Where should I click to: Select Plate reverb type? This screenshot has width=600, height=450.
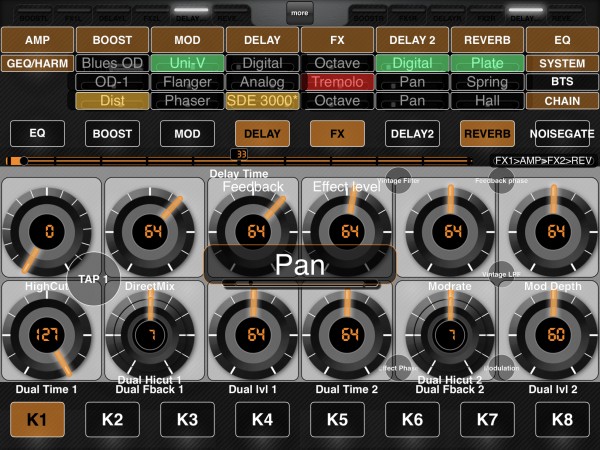coord(487,63)
